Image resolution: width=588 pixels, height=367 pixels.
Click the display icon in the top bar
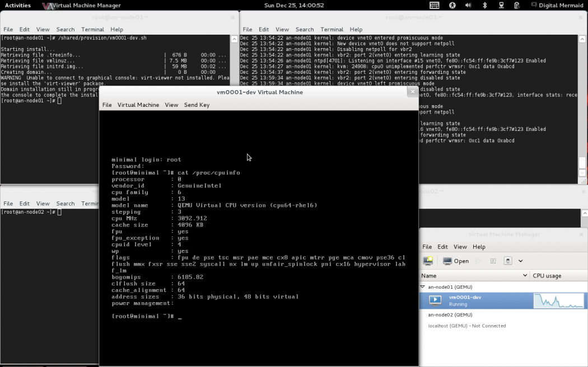click(500, 6)
